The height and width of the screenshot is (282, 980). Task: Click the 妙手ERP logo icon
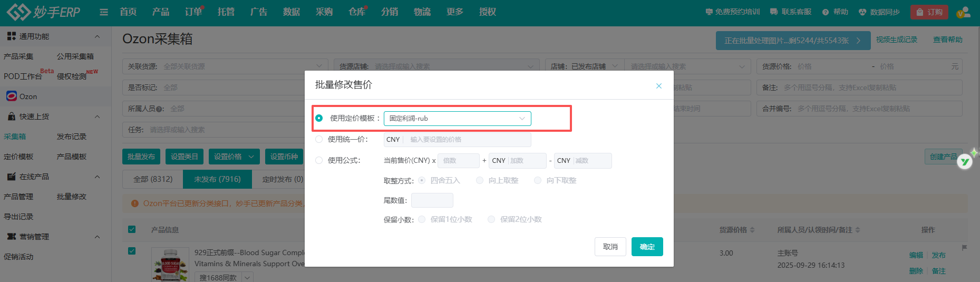pos(18,12)
